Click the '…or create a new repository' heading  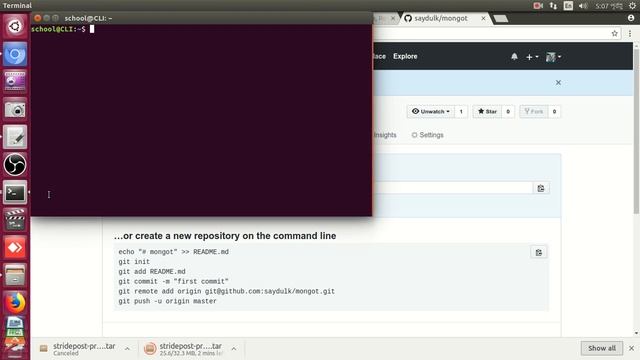225,236
